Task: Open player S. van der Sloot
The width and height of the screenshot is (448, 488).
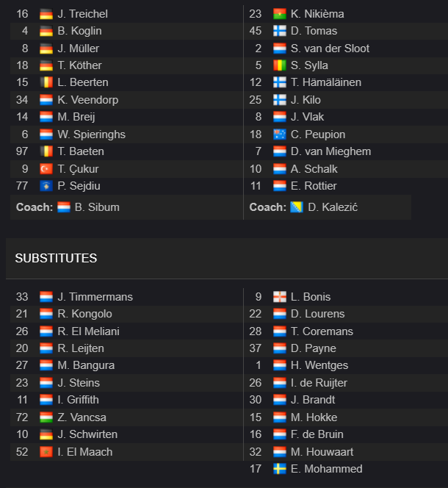Action: point(330,49)
